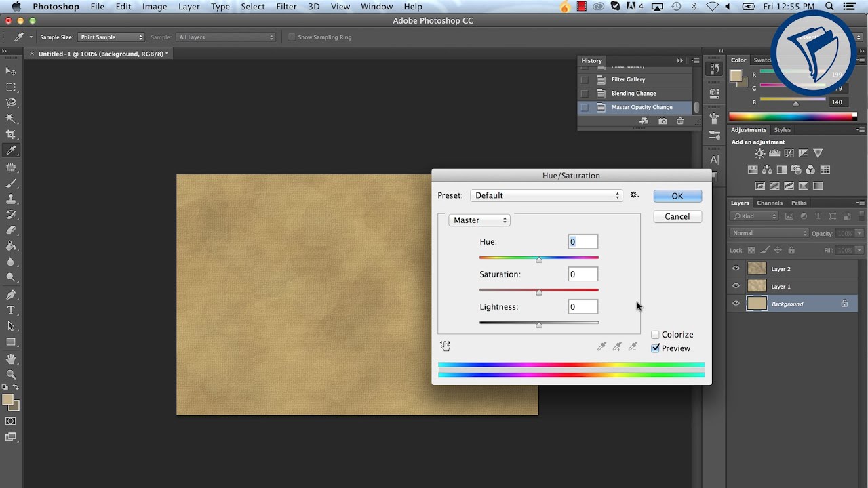Select the Magic Wand tool

point(11,119)
